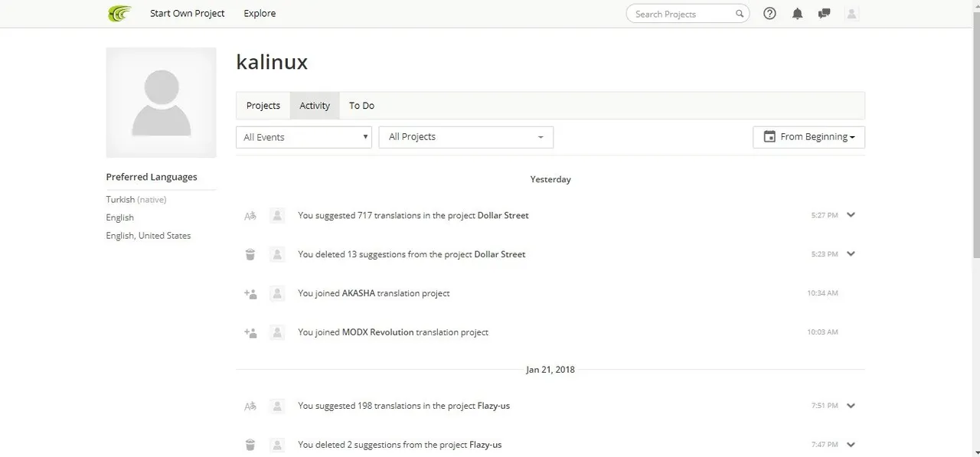Click trash icon beside 13 suggestions entry

[x=250, y=254]
